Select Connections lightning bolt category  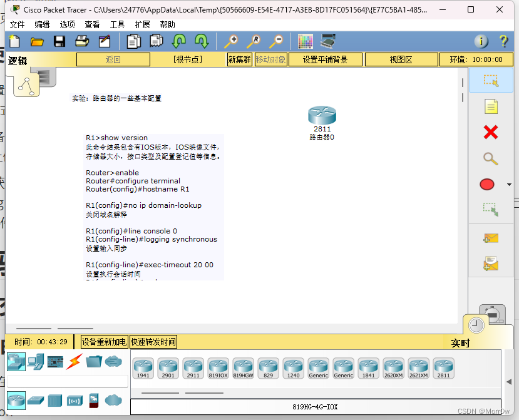click(75, 361)
